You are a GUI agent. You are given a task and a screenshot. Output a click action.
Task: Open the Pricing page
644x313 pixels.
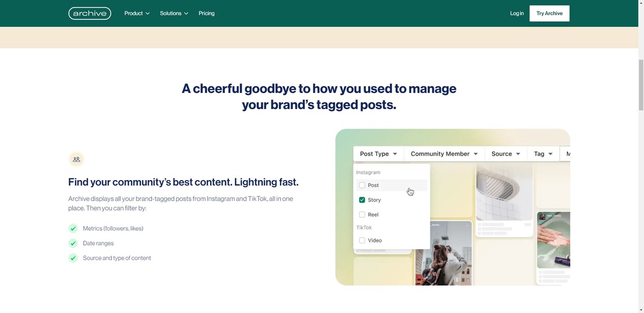point(206,13)
